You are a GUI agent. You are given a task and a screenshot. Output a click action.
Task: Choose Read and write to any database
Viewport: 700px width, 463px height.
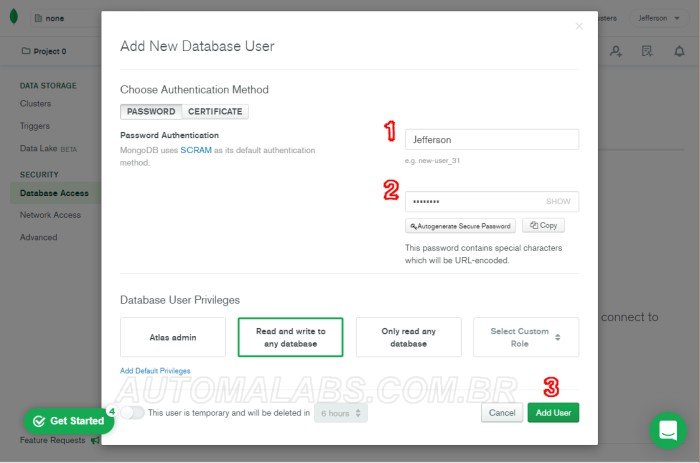coord(291,337)
